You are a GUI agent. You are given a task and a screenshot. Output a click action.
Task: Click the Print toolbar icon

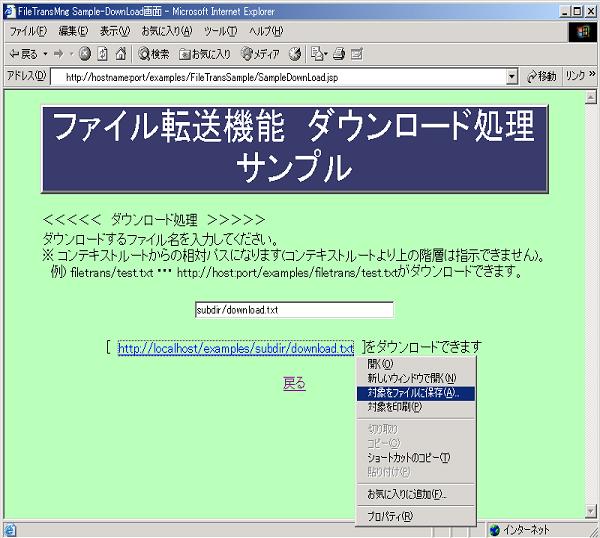[340, 54]
